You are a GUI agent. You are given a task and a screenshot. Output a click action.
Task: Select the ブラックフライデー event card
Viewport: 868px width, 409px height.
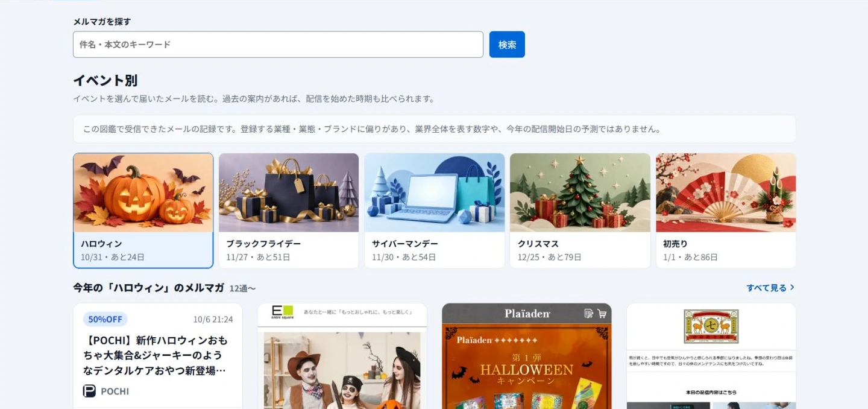point(289,211)
